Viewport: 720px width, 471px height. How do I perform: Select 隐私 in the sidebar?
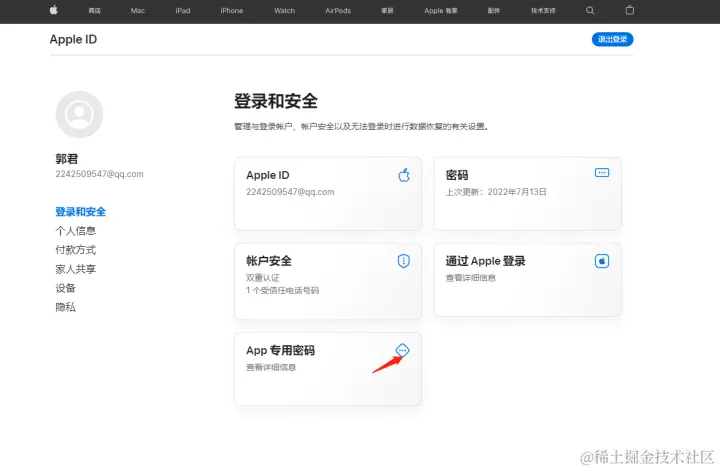(65, 307)
